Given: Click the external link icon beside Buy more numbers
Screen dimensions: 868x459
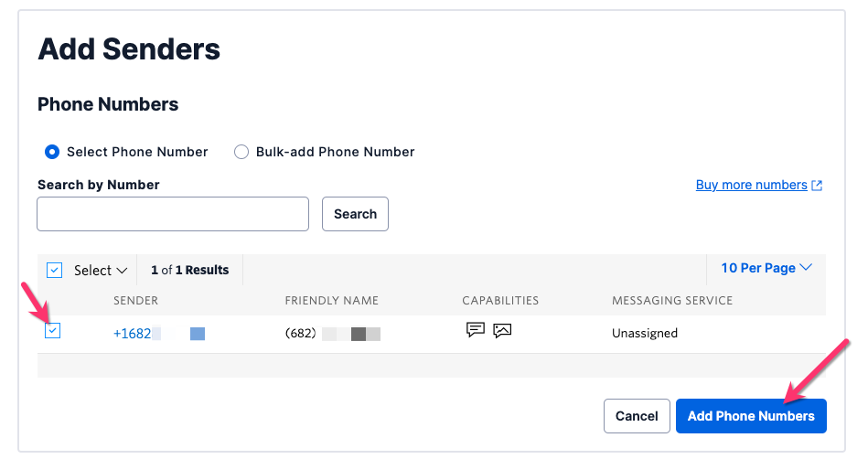Looking at the screenshot, I should [818, 186].
